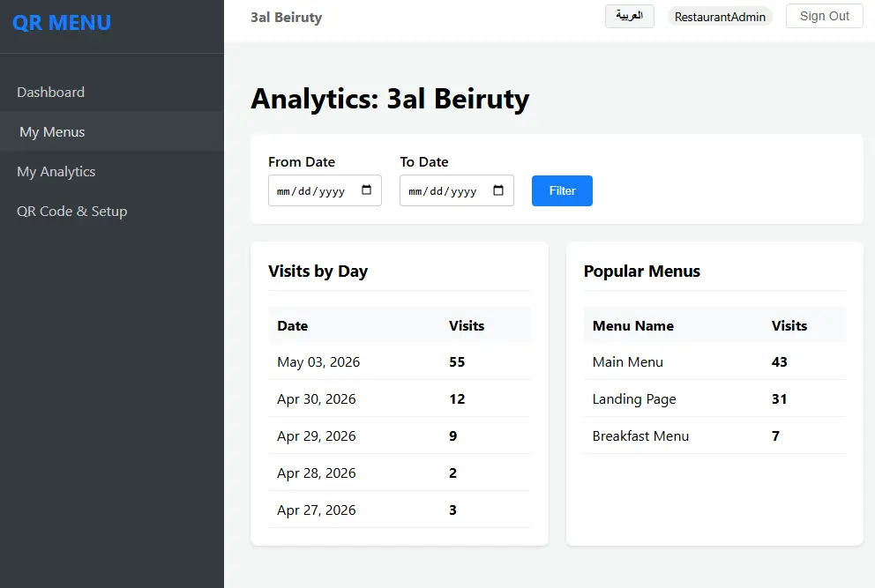Select the Apr 30, 2026 date cell
The height and width of the screenshot is (588, 875).
317,398
